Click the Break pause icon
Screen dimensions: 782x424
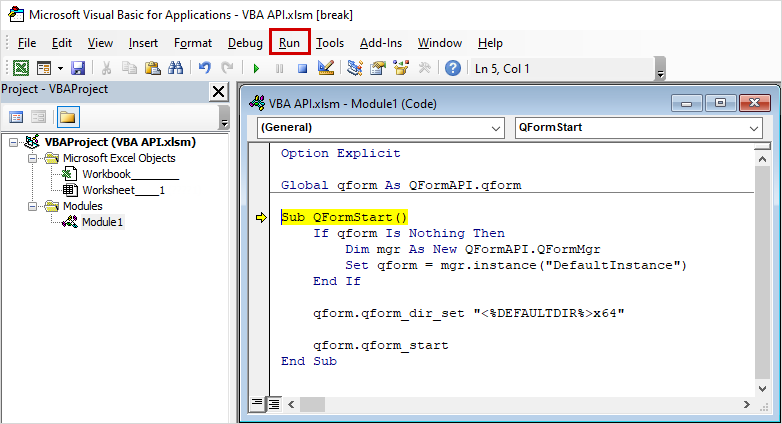[x=279, y=69]
